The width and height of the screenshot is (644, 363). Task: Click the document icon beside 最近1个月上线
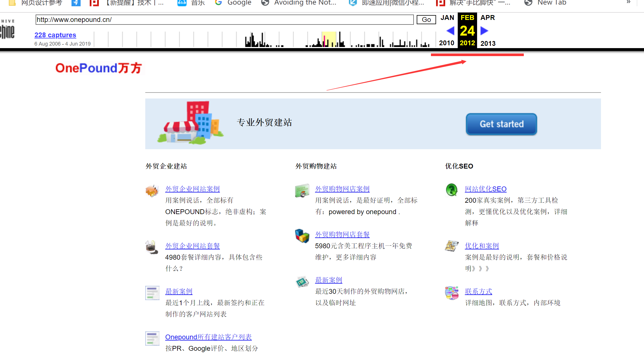pos(152,293)
